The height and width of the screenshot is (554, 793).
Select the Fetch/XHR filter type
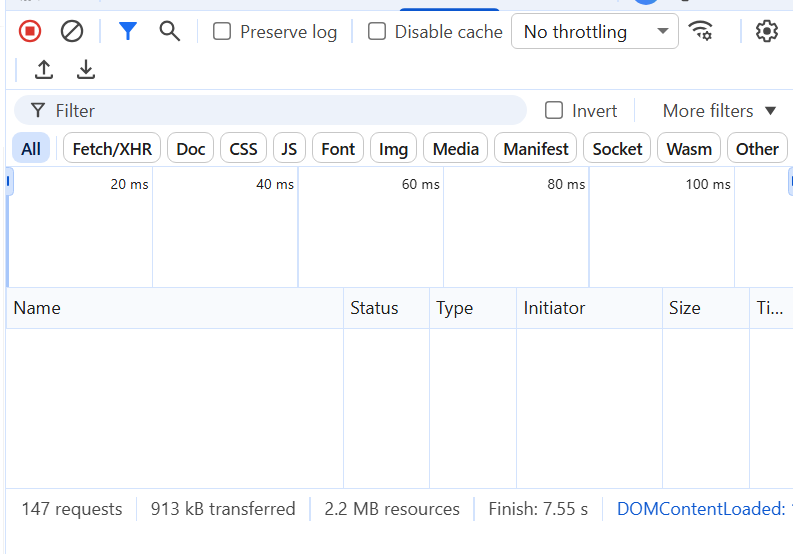[112, 149]
